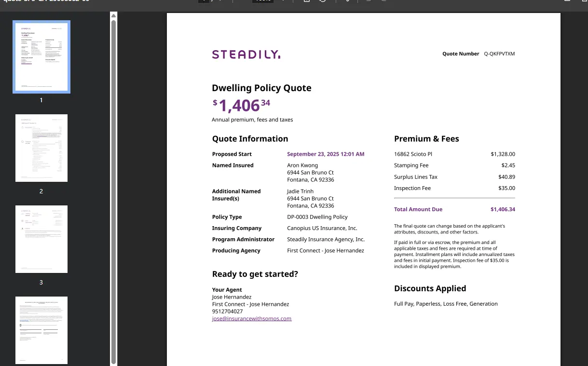Select the $2.45 stamping fee amount
This screenshot has width=588, height=366.
[508, 165]
